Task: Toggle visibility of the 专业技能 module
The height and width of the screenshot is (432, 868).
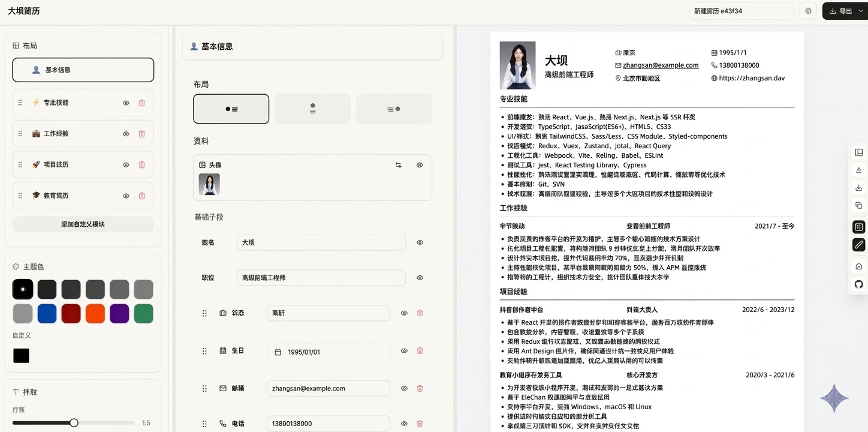Action: [125, 103]
